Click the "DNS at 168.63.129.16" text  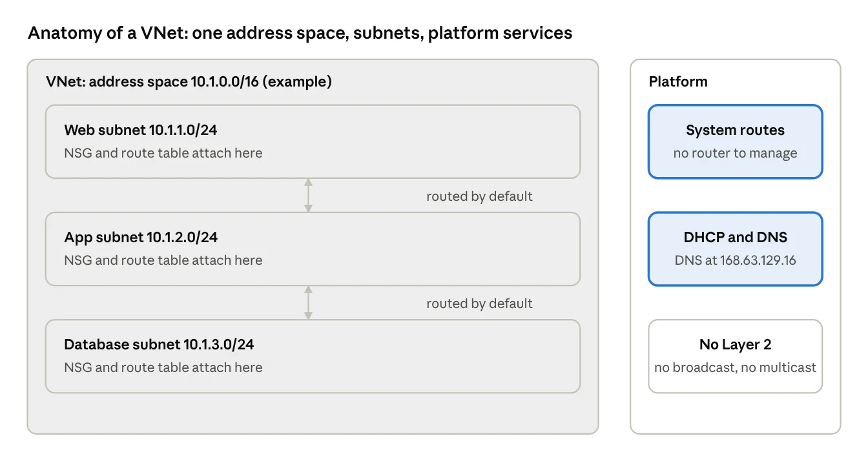click(x=736, y=260)
